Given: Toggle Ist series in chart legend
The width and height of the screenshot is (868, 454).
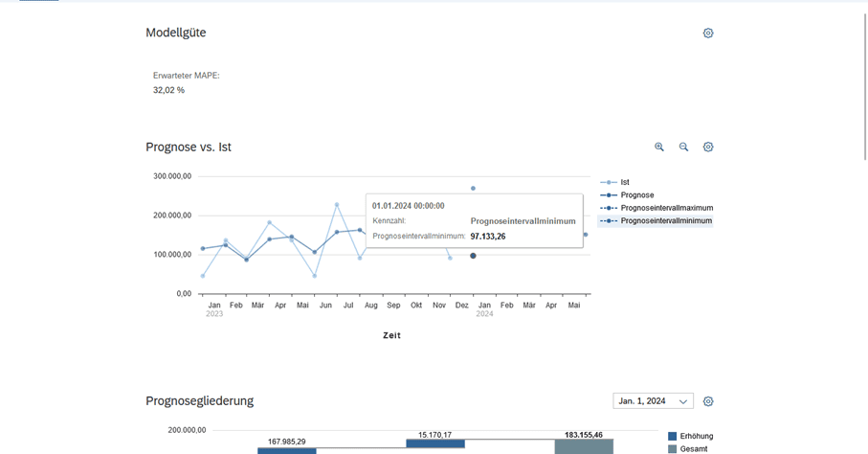Looking at the screenshot, I should tap(624, 182).
